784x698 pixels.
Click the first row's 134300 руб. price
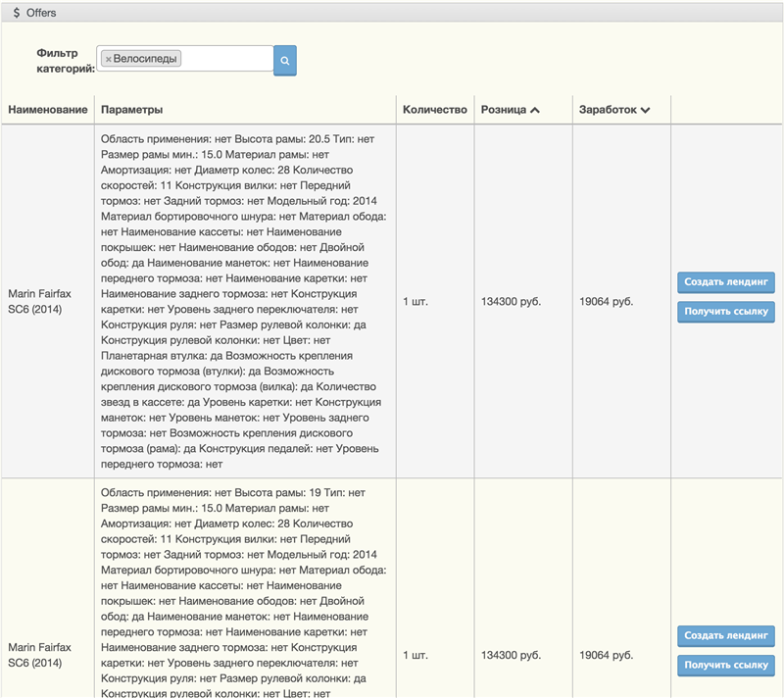pos(511,301)
